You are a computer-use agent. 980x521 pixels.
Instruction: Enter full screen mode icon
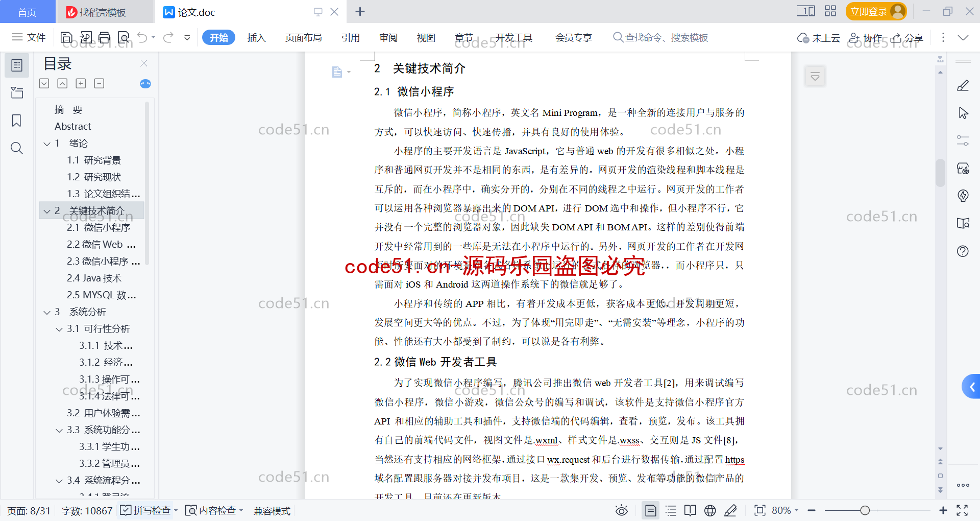click(962, 510)
